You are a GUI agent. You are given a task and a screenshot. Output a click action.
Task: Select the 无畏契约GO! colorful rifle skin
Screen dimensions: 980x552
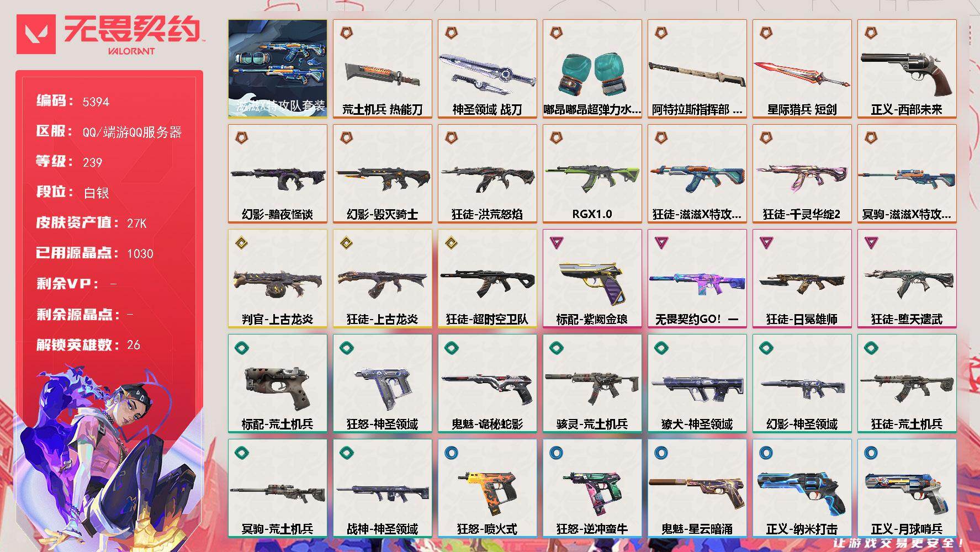(697, 279)
